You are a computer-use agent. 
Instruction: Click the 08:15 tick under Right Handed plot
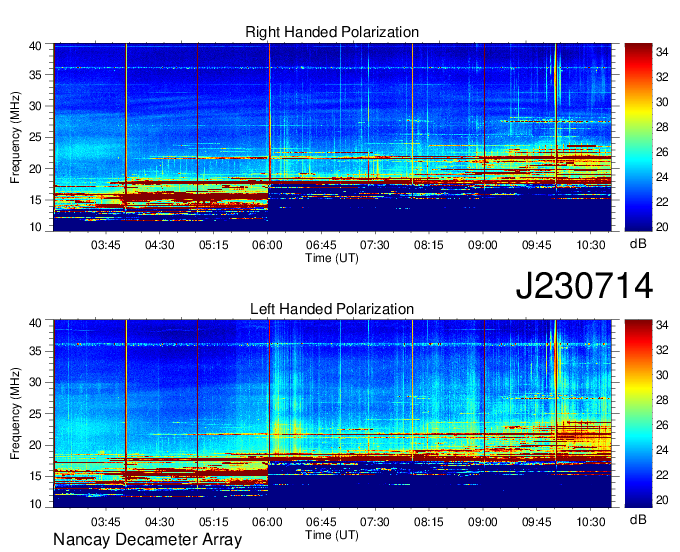coord(428,245)
